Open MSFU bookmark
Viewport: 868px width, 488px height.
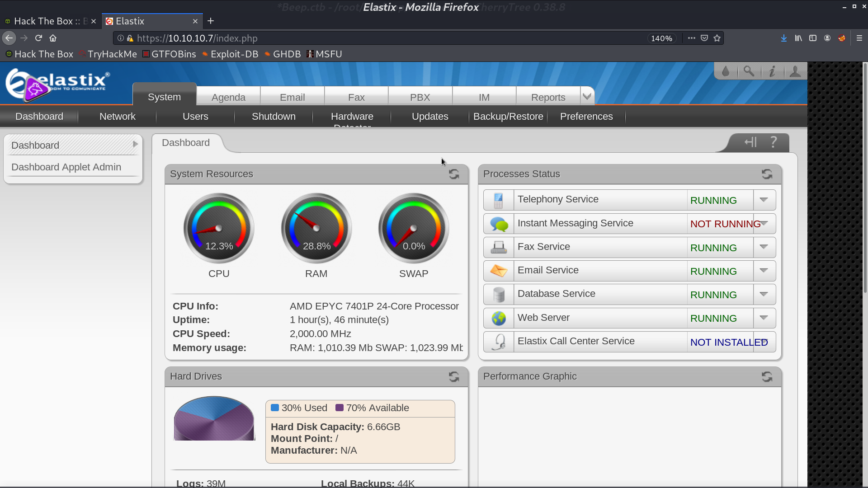point(324,54)
